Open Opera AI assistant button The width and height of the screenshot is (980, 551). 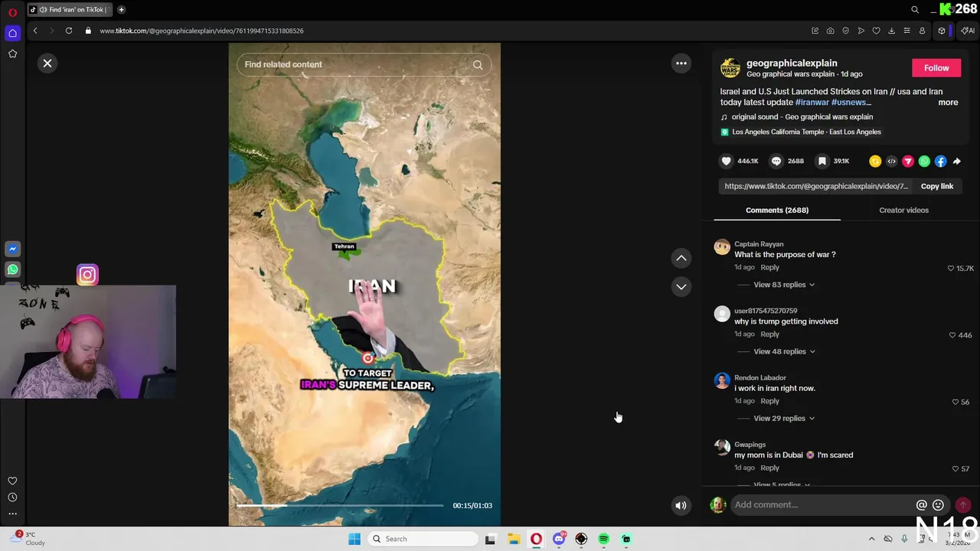(x=969, y=31)
